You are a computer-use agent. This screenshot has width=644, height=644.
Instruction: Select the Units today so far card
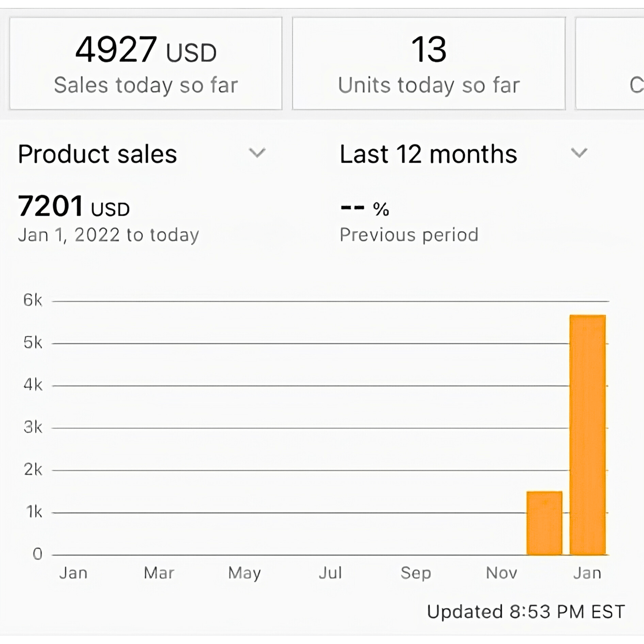(429, 63)
